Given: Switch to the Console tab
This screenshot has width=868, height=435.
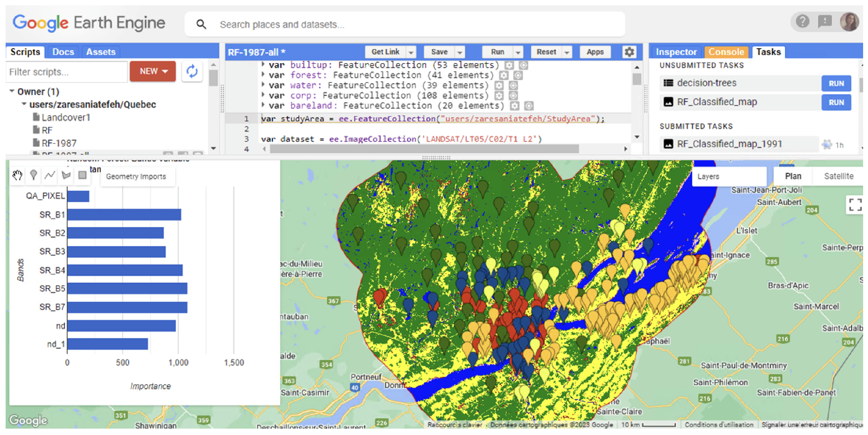Looking at the screenshot, I should pos(726,52).
